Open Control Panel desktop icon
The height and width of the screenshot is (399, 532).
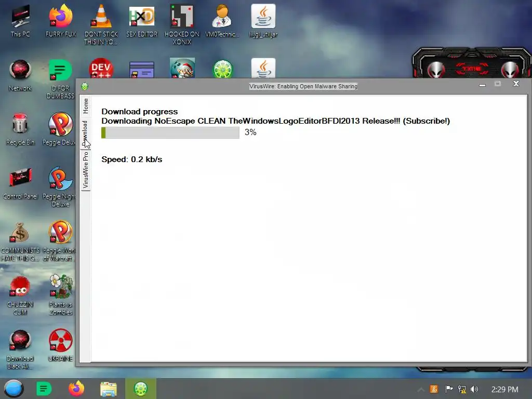coord(20,183)
